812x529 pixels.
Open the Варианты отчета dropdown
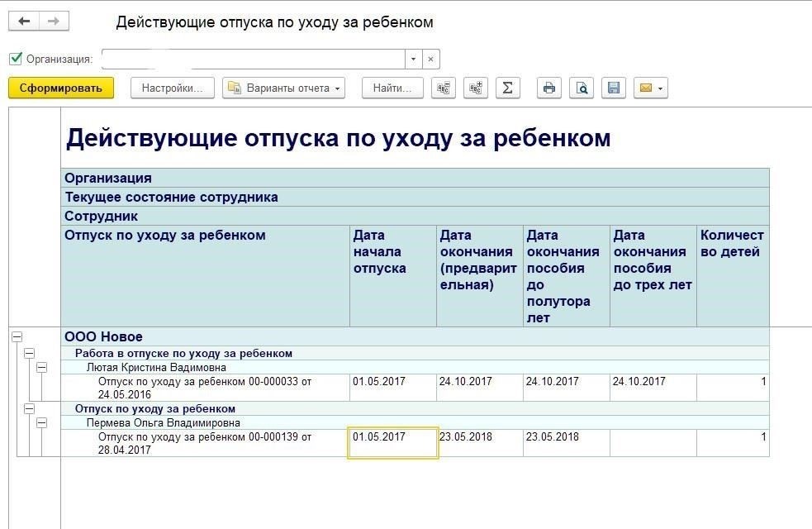coord(284,88)
